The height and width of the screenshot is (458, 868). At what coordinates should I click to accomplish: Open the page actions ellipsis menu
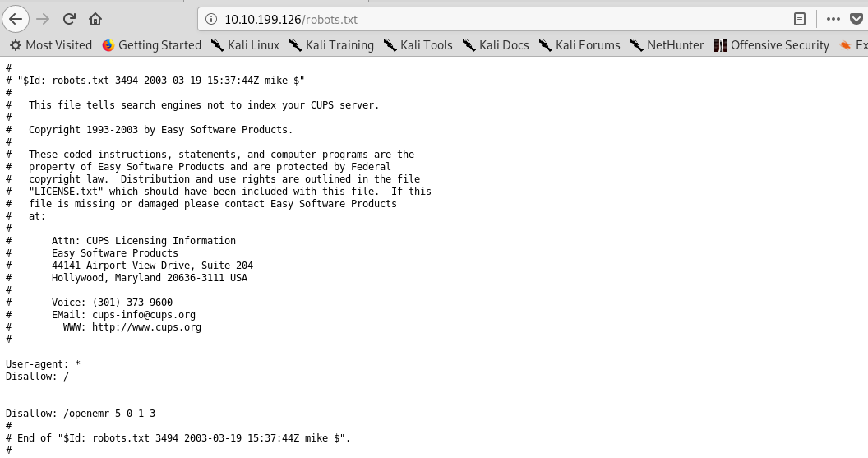click(x=833, y=19)
